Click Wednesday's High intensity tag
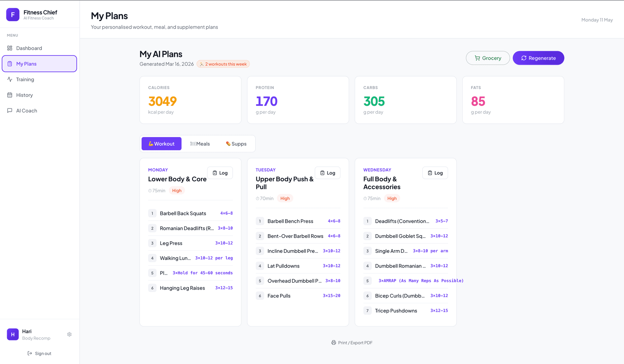The height and width of the screenshot is (364, 624). (x=392, y=199)
